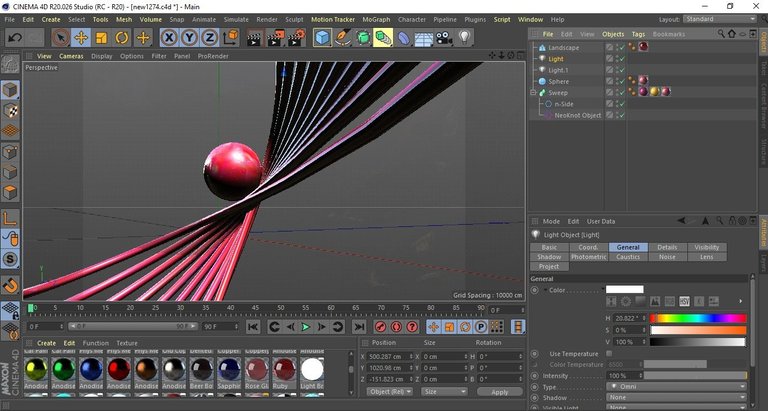Collapse the Color disclosure triangle

coord(545,290)
